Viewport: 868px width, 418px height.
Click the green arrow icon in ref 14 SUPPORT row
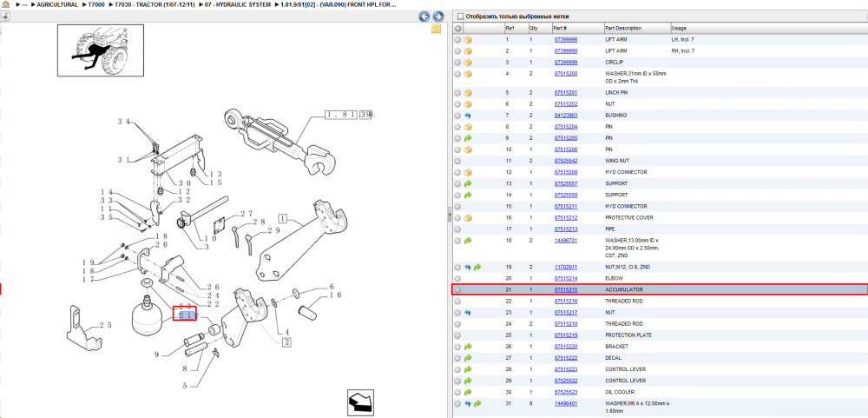coord(468,196)
